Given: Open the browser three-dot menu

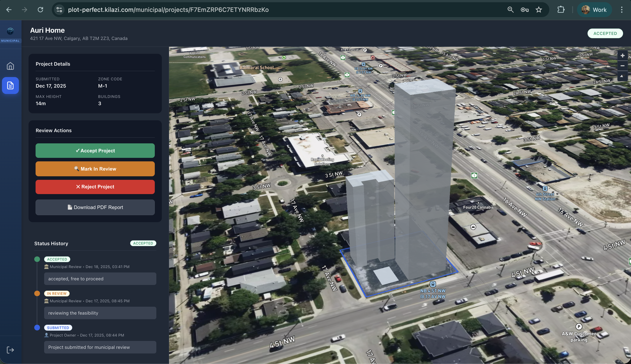Looking at the screenshot, I should [622, 10].
